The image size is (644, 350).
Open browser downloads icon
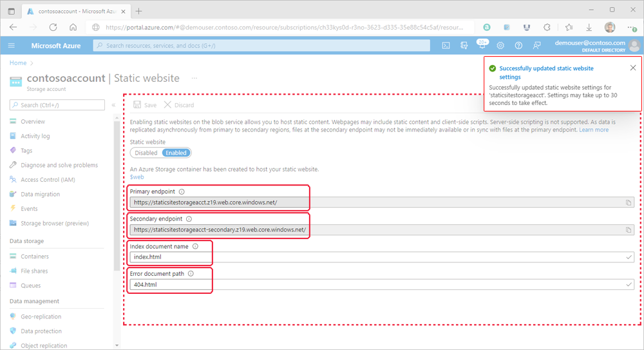[589, 27]
